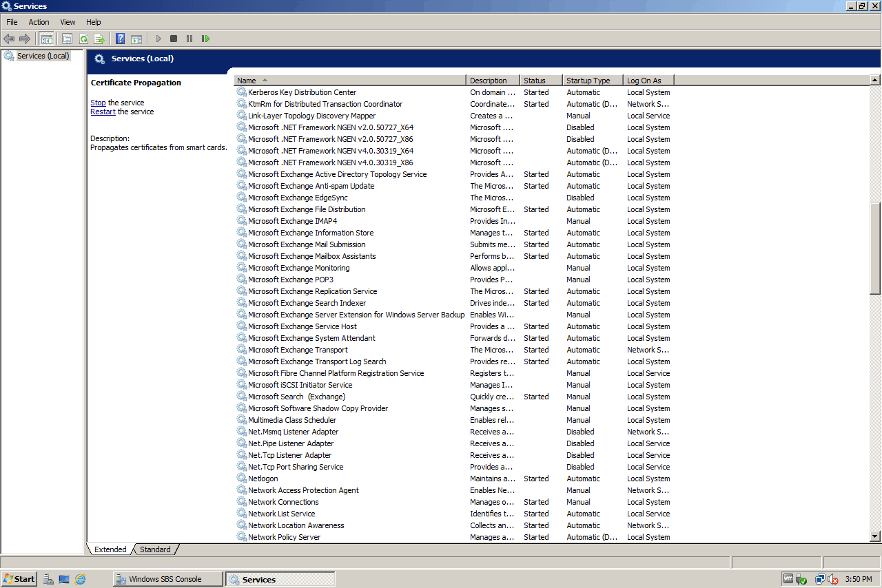Click the Stop the service link

98,103
